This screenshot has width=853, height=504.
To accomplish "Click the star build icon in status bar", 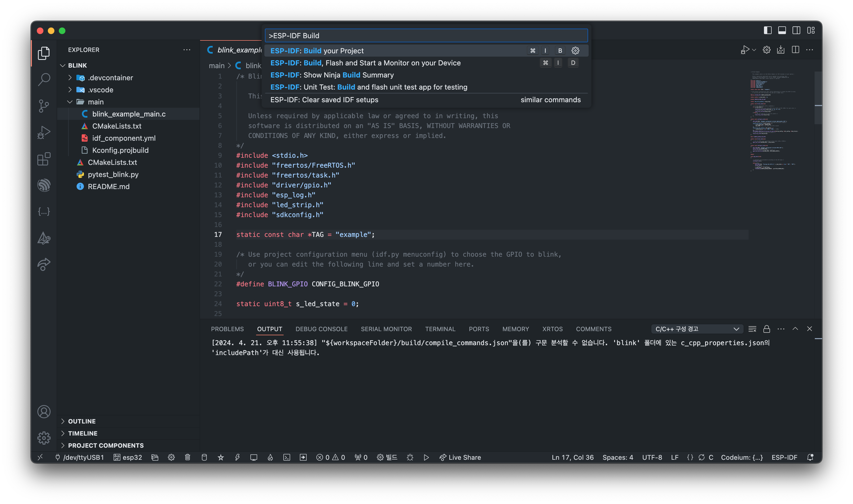I will coord(221,457).
